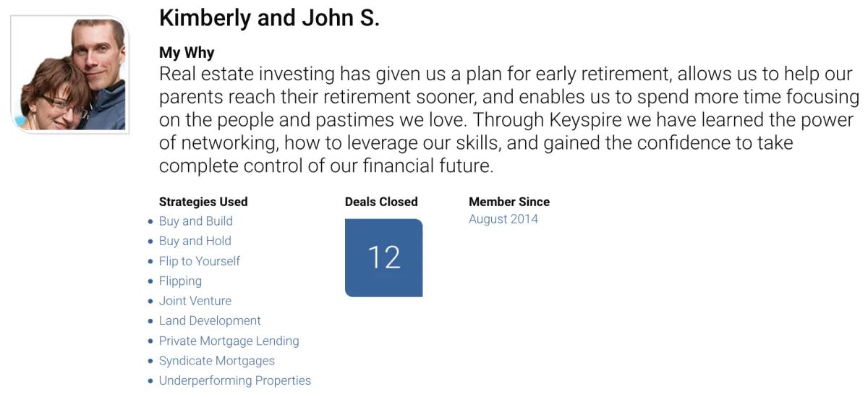Click the Deals Closed label

[x=381, y=202]
